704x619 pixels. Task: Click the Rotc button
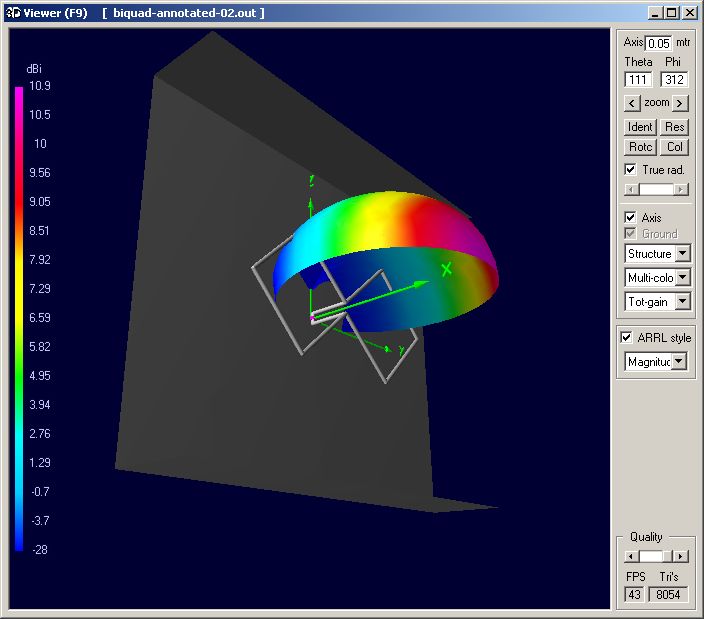point(640,147)
